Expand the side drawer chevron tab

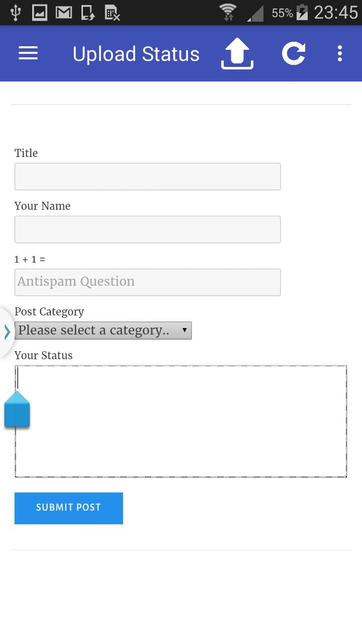7,332
